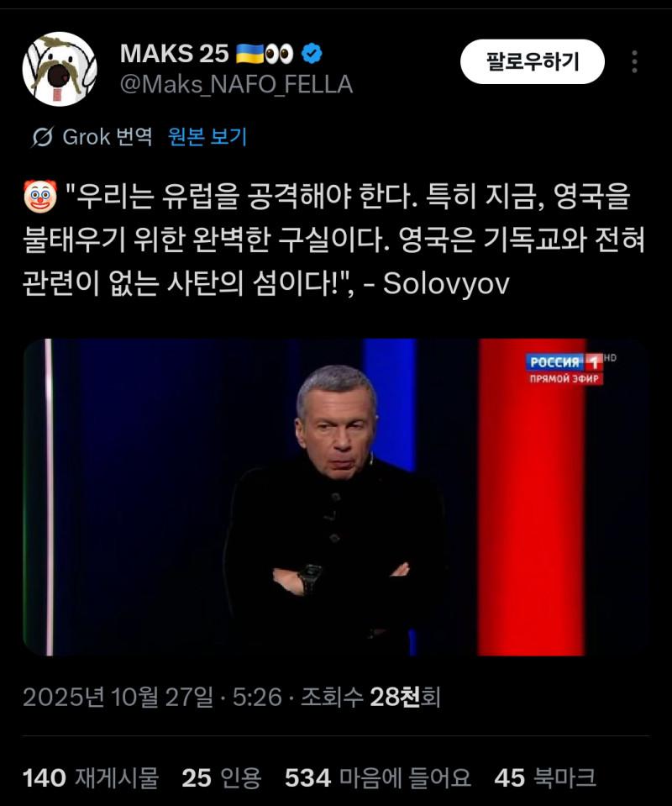Click the eyes emoji next to name

pyautogui.click(x=280, y=54)
